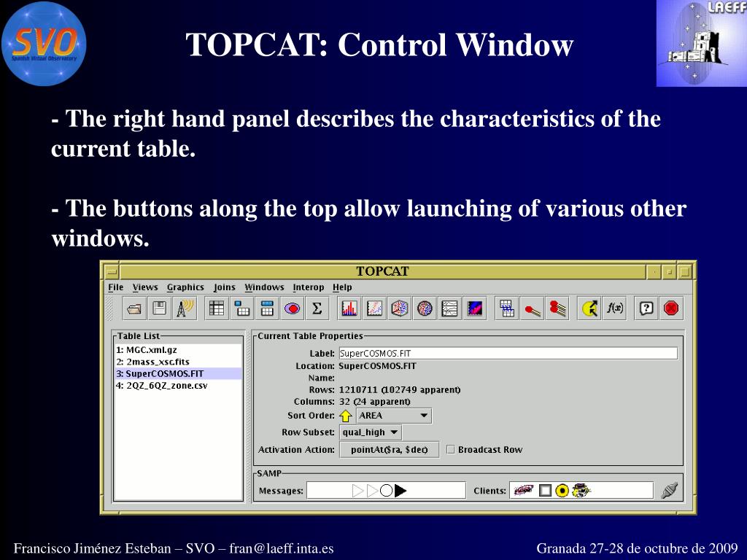The width and height of the screenshot is (747, 560).
Task: Launch the 2D scatter plot window
Action: click(x=374, y=309)
